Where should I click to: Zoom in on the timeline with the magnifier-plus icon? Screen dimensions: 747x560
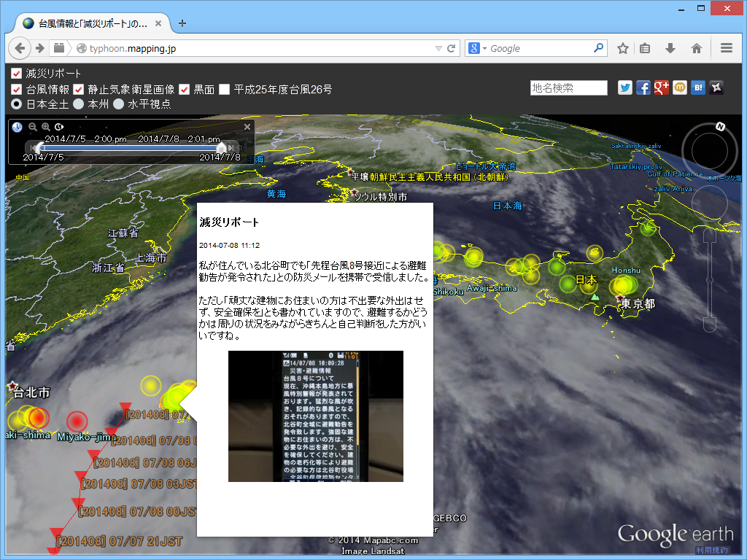(45, 126)
